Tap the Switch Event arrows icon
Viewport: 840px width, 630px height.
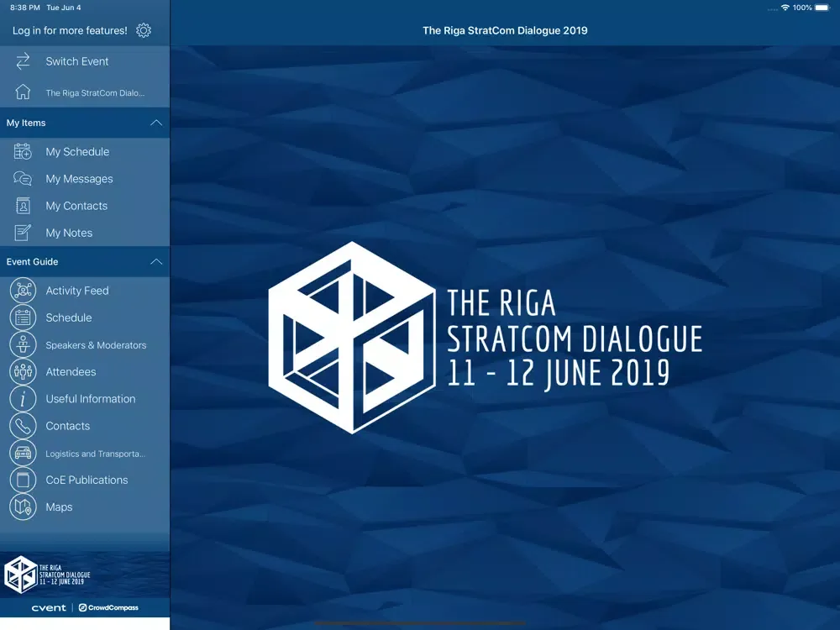click(x=23, y=61)
